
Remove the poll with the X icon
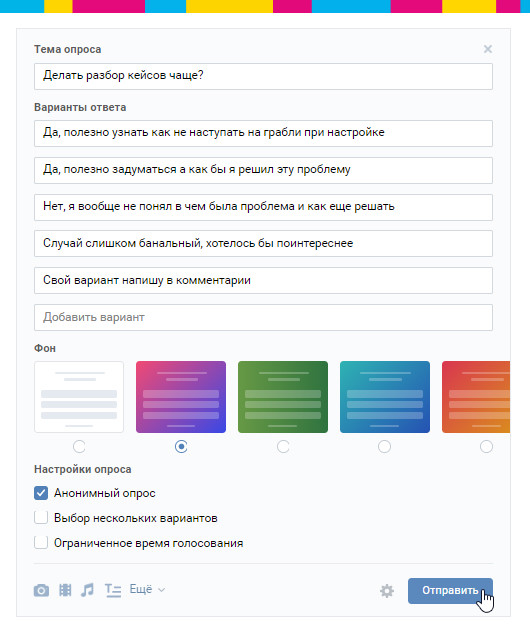click(488, 49)
